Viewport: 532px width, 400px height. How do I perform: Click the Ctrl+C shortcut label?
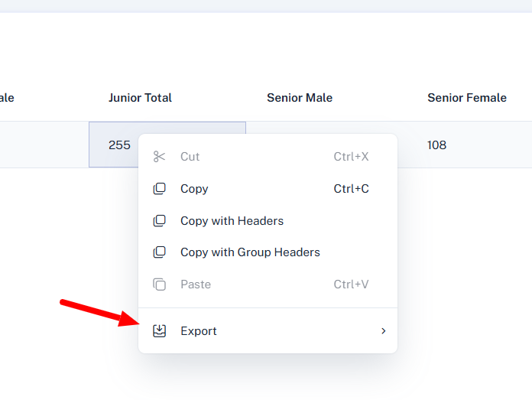[351, 189]
